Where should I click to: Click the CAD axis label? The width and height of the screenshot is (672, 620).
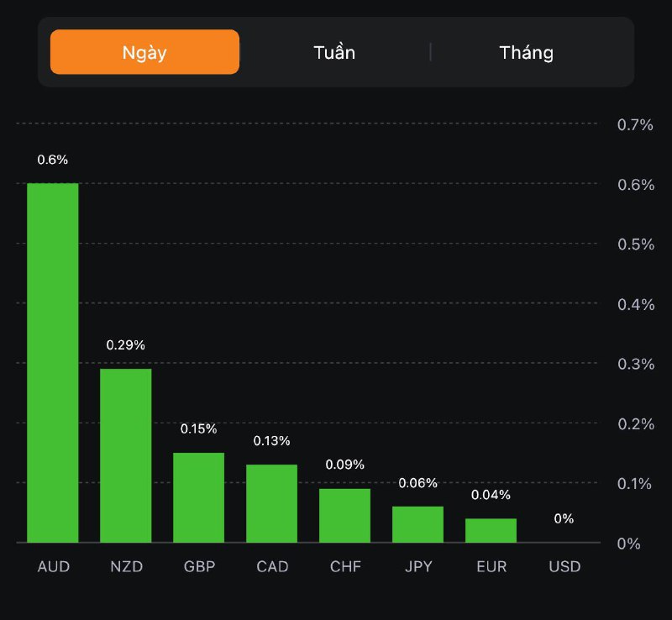(x=272, y=566)
